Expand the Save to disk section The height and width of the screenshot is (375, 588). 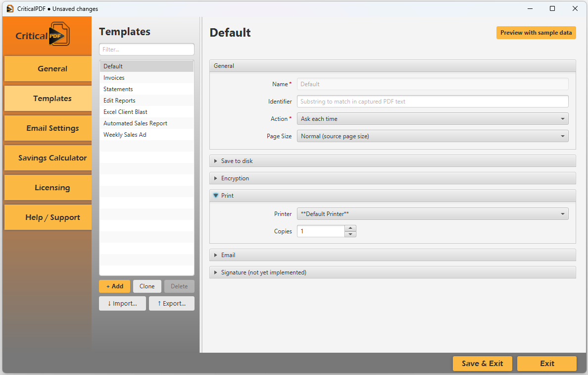point(392,161)
